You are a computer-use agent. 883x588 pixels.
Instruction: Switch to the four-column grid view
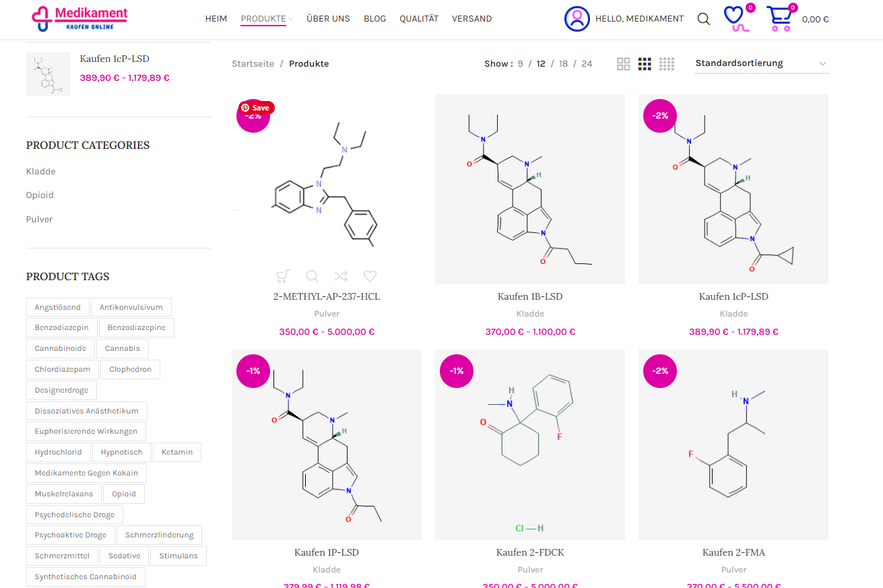(x=667, y=64)
